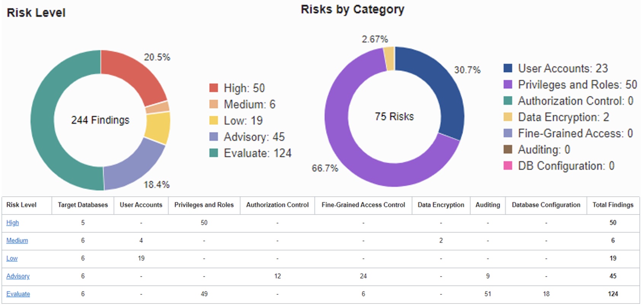Click the High risk level link
The height and width of the screenshot is (308, 644).
point(13,223)
